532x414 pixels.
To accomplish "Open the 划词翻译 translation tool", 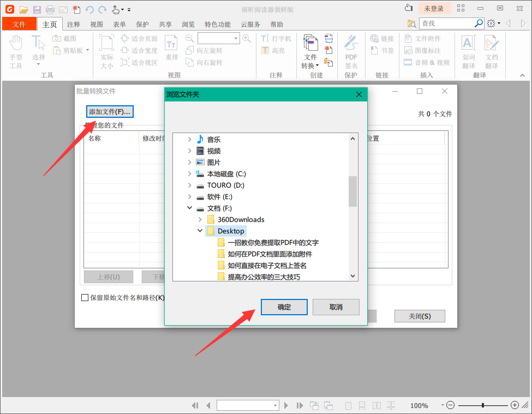I will point(468,52).
